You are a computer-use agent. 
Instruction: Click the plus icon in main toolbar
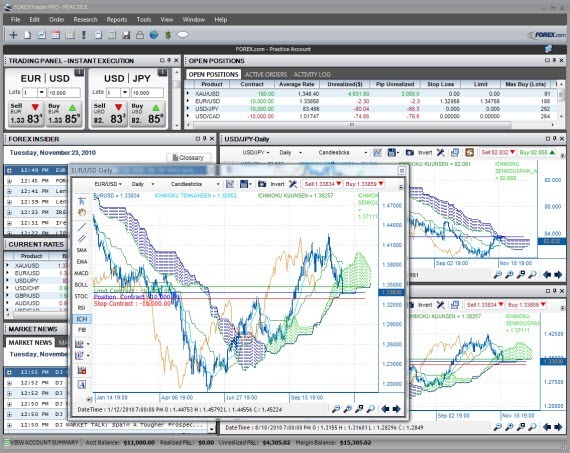click(13, 35)
